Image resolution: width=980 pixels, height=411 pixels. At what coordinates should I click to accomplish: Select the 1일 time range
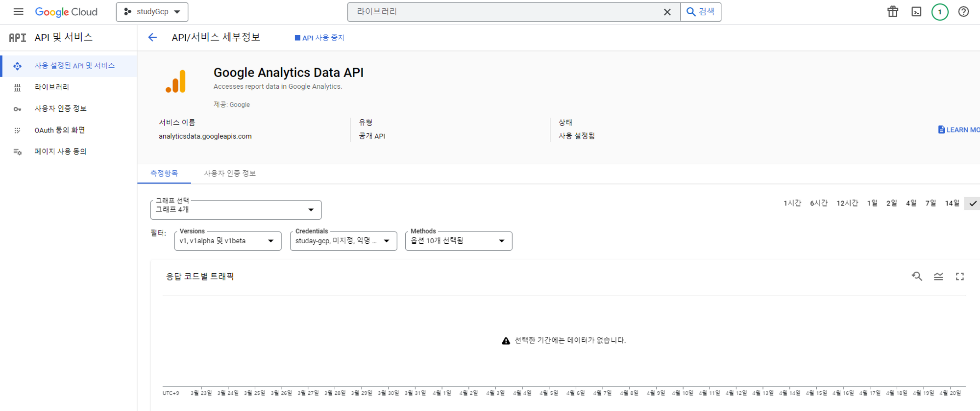click(872, 203)
